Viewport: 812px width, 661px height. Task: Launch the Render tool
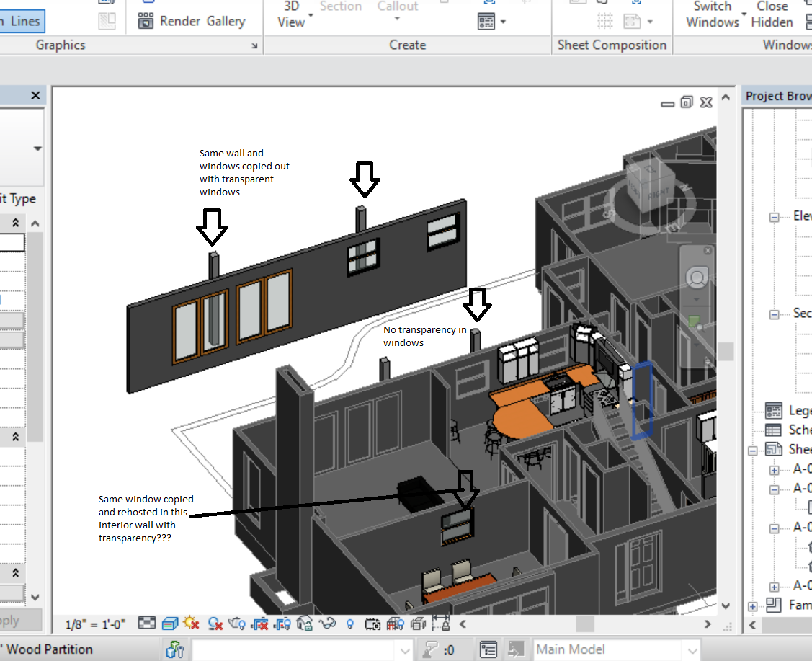point(181,21)
